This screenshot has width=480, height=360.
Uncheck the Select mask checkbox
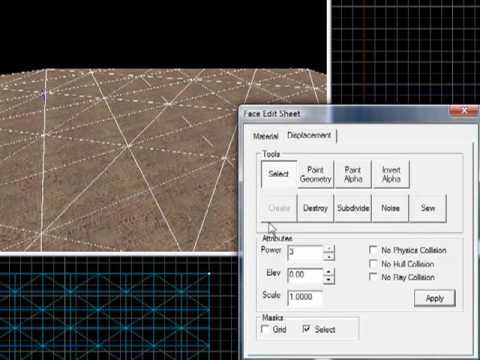(x=306, y=329)
